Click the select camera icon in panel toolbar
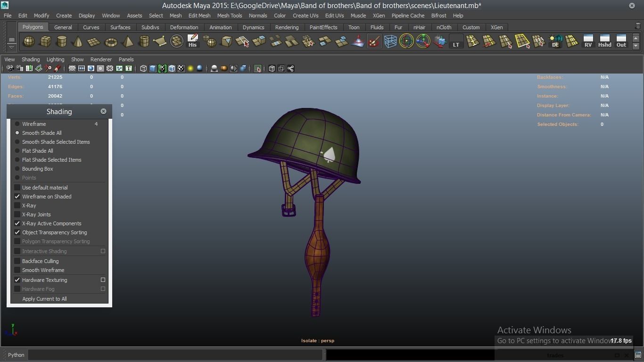This screenshot has height=362, width=644. (x=10, y=69)
